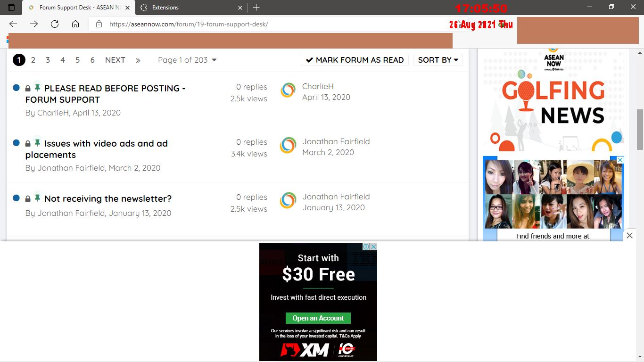Click Jonathan Fairfield last poster, January row
This screenshot has width=644, height=362.
click(x=336, y=197)
